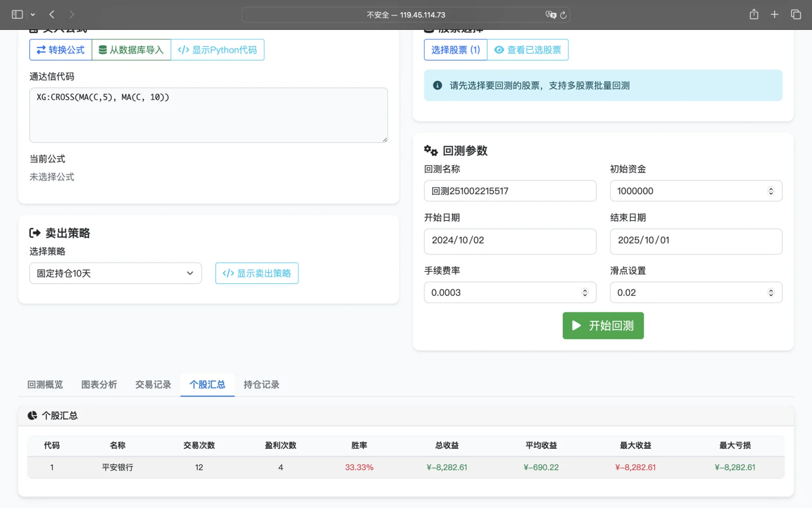Show selected stocks via 查看已选股票 eye icon
Image resolution: width=812 pixels, height=508 pixels.
pyautogui.click(x=499, y=50)
